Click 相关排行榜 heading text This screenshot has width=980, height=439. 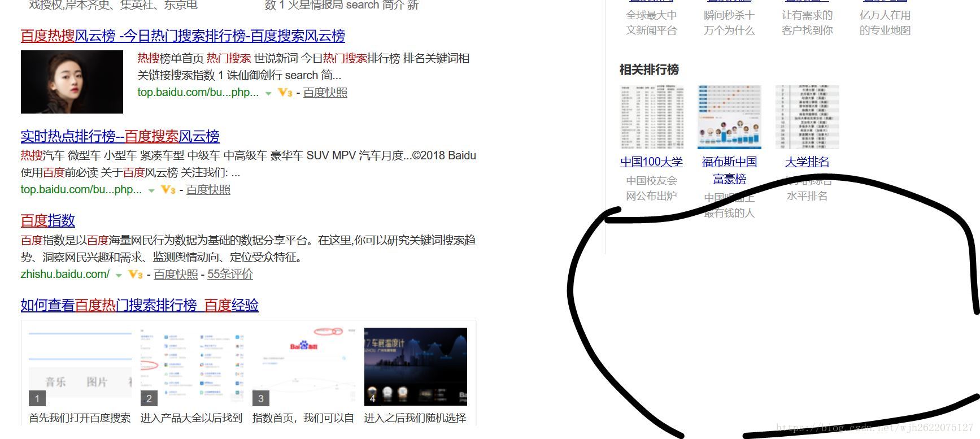click(x=649, y=69)
